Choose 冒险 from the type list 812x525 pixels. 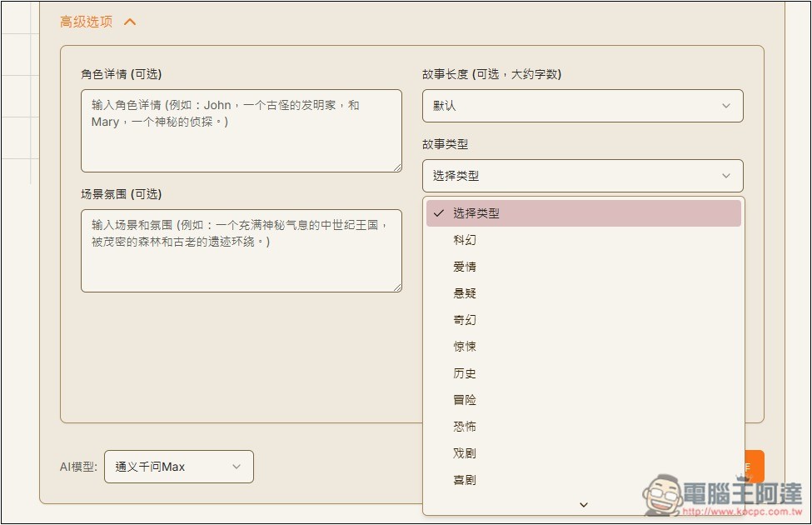point(584,400)
